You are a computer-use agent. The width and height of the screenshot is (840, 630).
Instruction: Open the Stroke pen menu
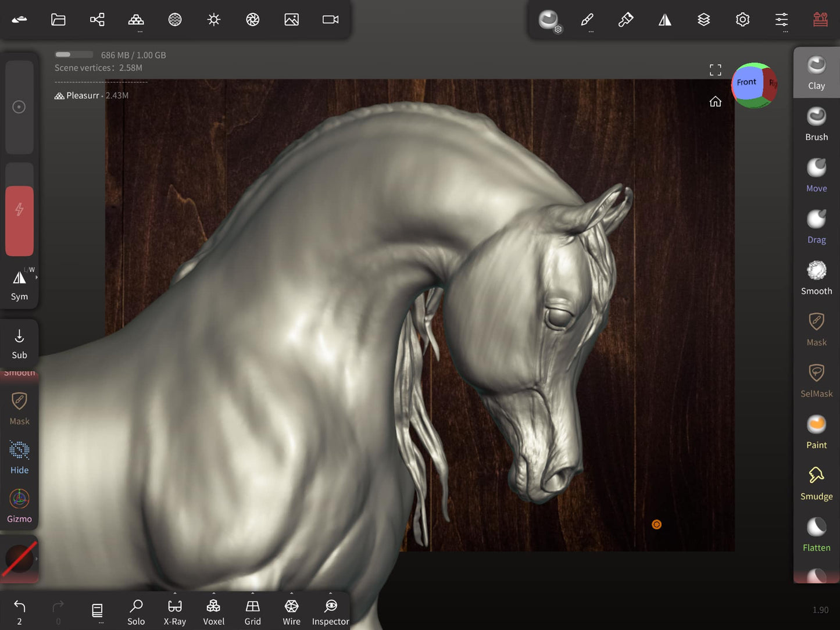[x=587, y=20]
